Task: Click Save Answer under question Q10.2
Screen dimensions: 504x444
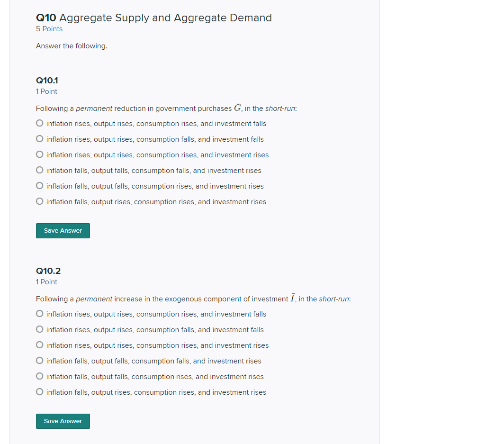Action: pyautogui.click(x=63, y=421)
